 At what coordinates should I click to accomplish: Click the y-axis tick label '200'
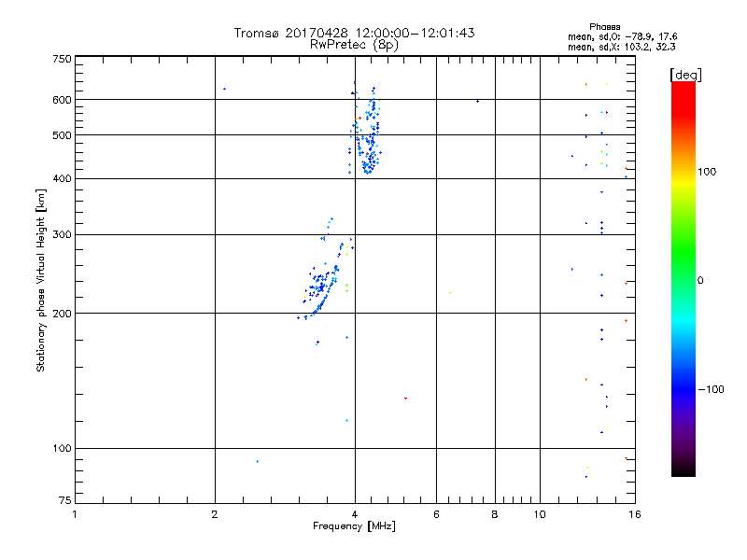(x=63, y=314)
